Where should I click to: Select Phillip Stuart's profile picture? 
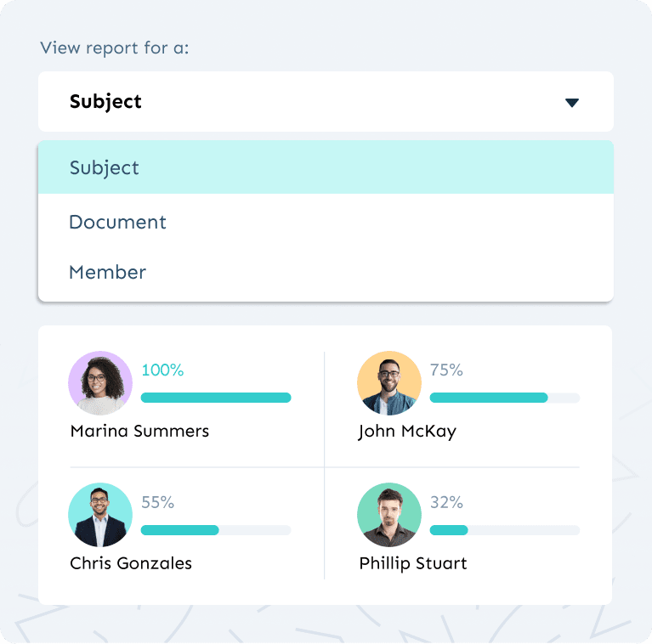[x=389, y=515]
